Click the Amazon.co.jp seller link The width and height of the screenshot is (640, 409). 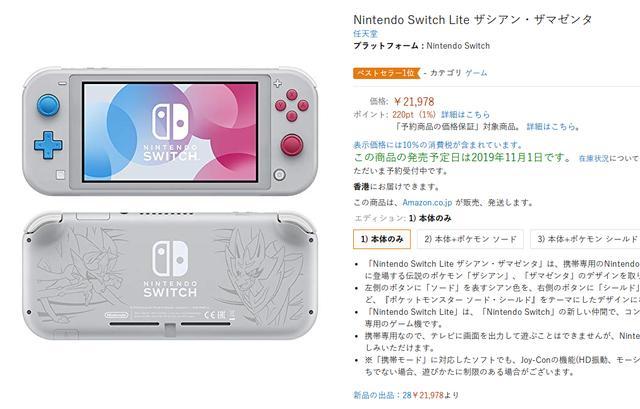(427, 202)
